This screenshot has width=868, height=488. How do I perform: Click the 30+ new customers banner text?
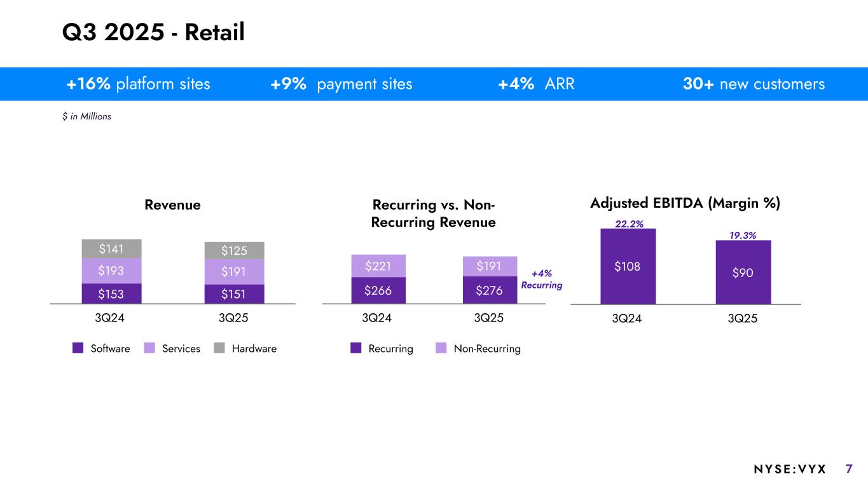tap(752, 84)
